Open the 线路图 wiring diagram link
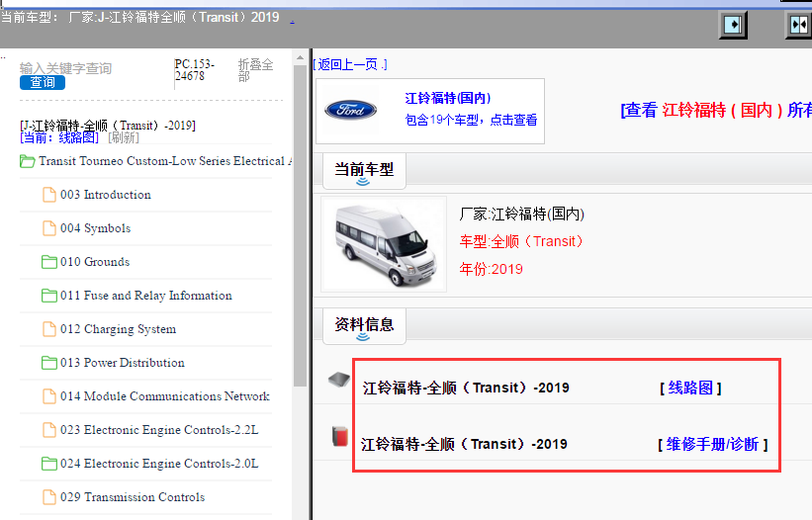This screenshot has width=812, height=520. (x=690, y=389)
